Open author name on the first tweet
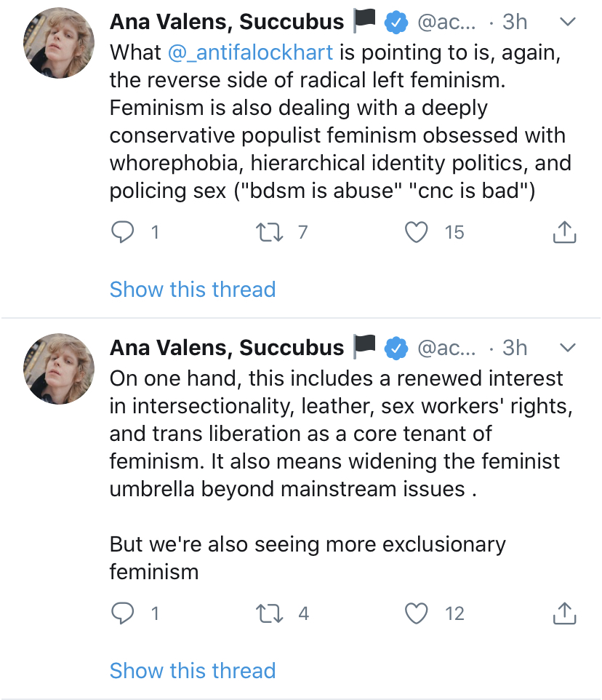 pos(227,23)
